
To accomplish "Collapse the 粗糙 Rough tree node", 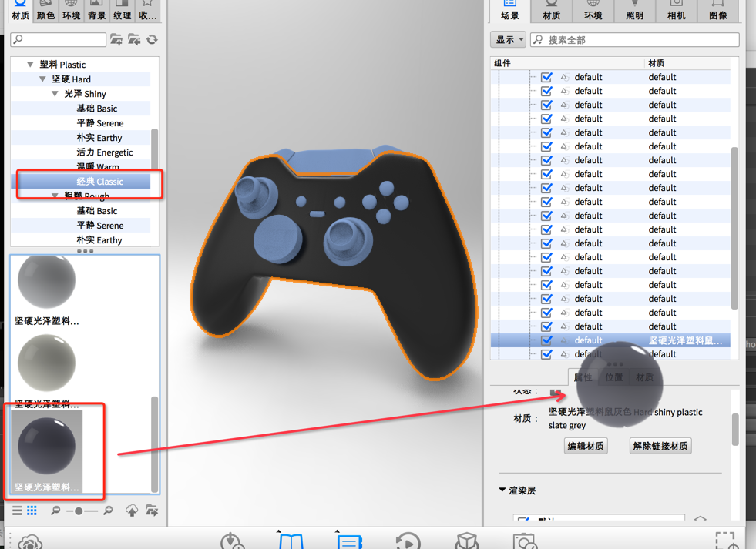I will (55, 196).
